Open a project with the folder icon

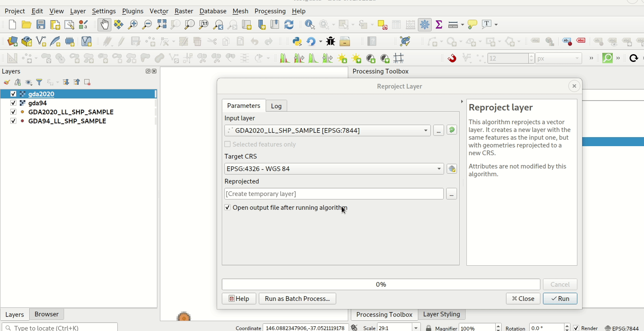pyautogui.click(x=27, y=25)
